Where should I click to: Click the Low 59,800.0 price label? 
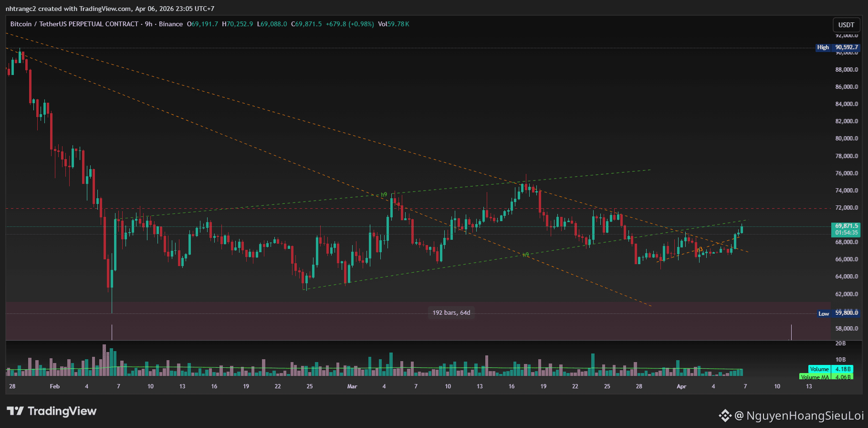click(x=838, y=313)
